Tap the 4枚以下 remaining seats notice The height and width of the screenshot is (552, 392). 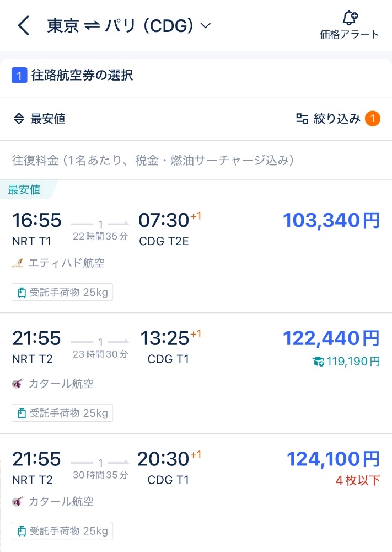[x=358, y=480]
